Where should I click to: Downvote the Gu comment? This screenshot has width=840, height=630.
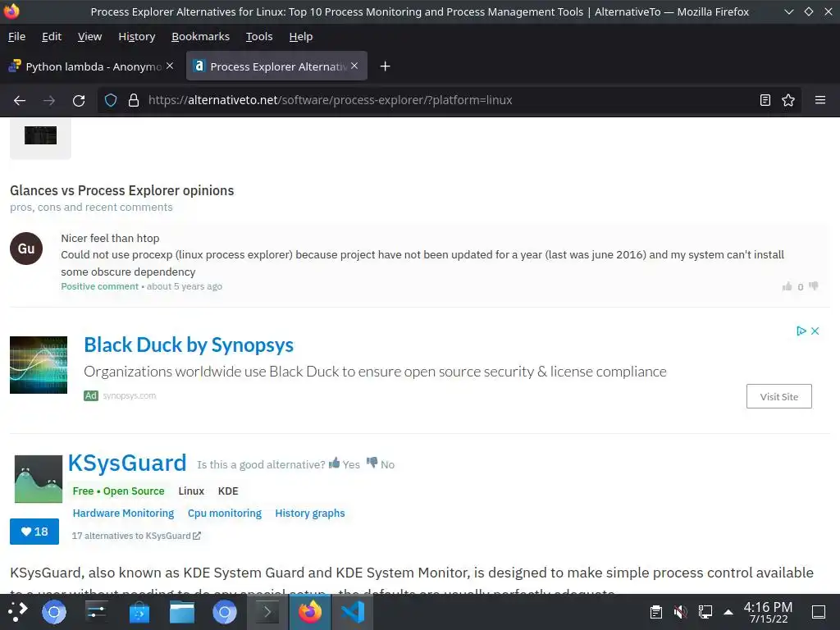pos(814,286)
